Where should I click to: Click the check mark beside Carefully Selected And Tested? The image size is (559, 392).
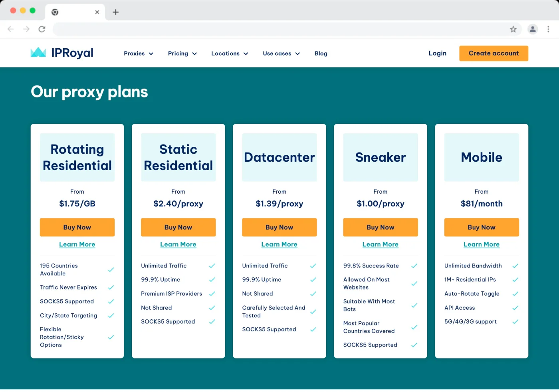pyautogui.click(x=313, y=311)
